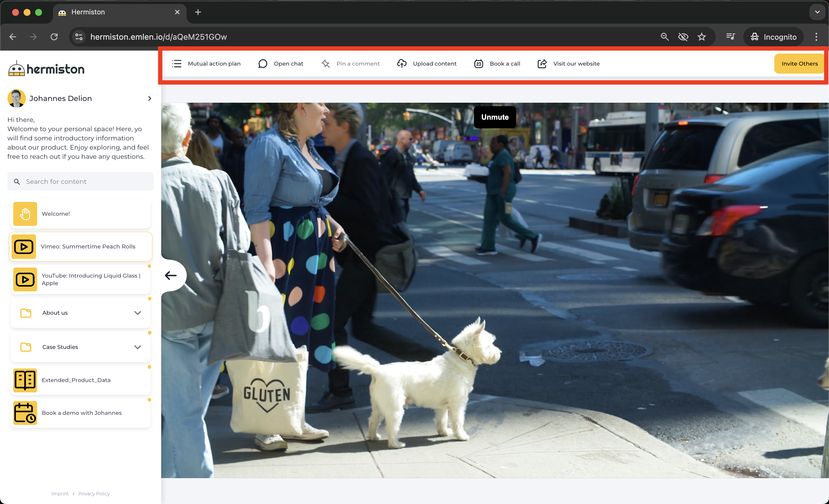Unmute the video
Image resolution: width=829 pixels, height=504 pixels.
click(x=495, y=117)
